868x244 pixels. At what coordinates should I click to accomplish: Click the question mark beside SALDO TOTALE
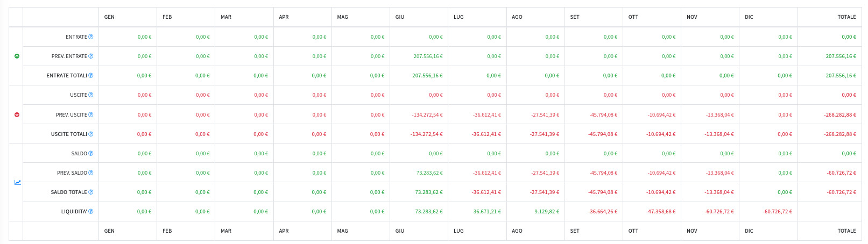(91, 192)
